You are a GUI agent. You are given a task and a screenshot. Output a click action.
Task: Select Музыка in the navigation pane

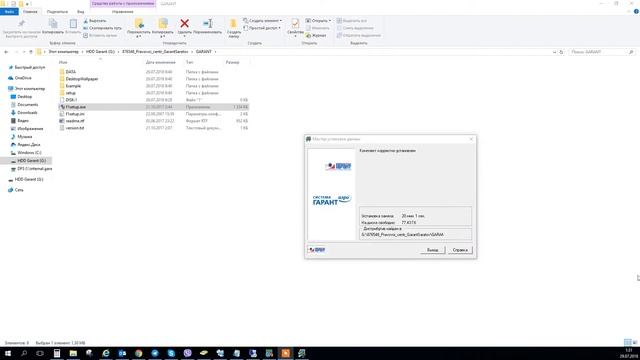pyautogui.click(x=24, y=137)
